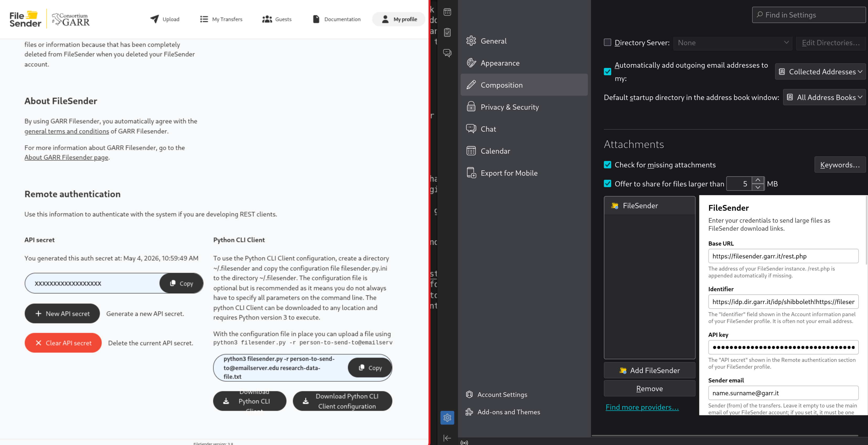Click the Export for Mobile icon
The image size is (868, 445).
point(471,173)
